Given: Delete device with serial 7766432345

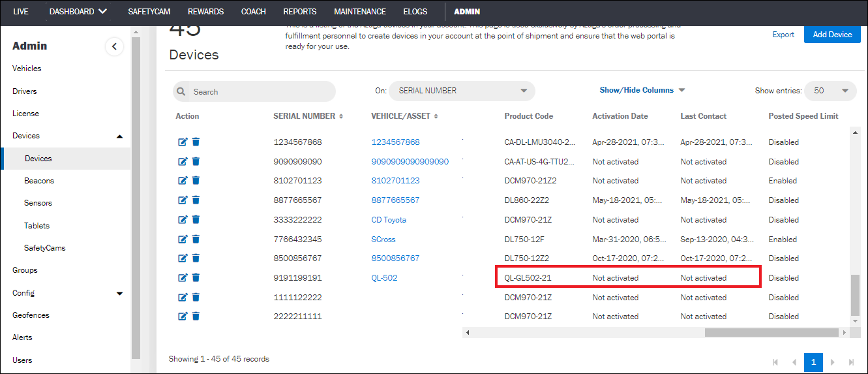Looking at the screenshot, I should [196, 239].
